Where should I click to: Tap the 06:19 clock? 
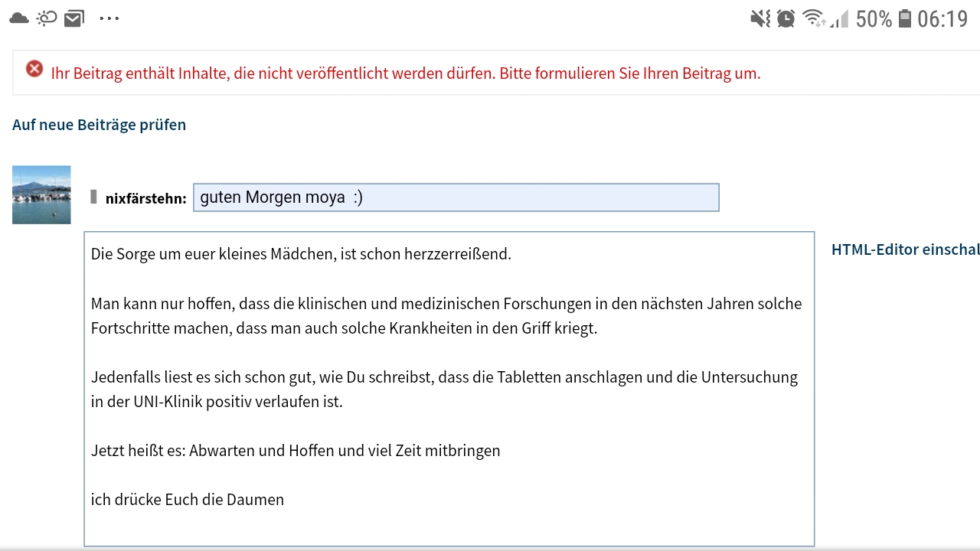pos(942,18)
